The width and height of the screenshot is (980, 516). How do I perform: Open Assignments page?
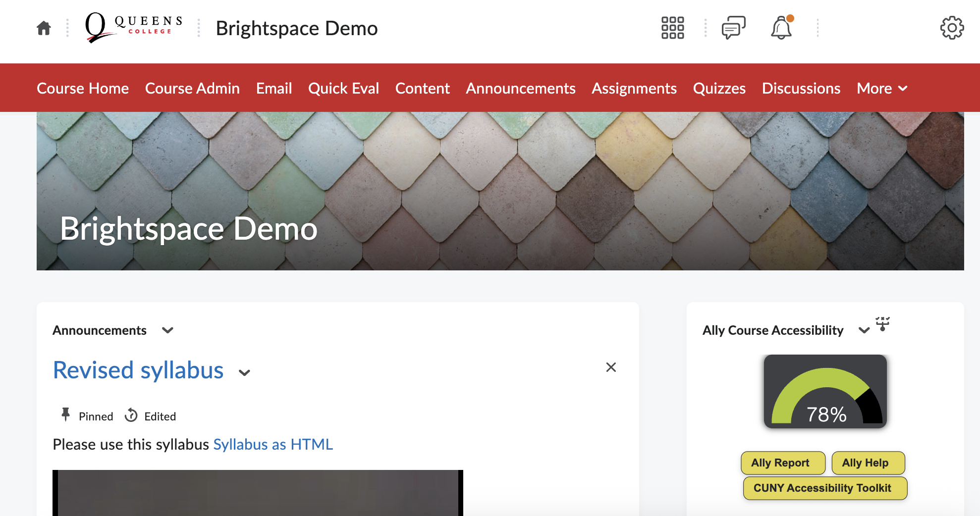tap(634, 88)
